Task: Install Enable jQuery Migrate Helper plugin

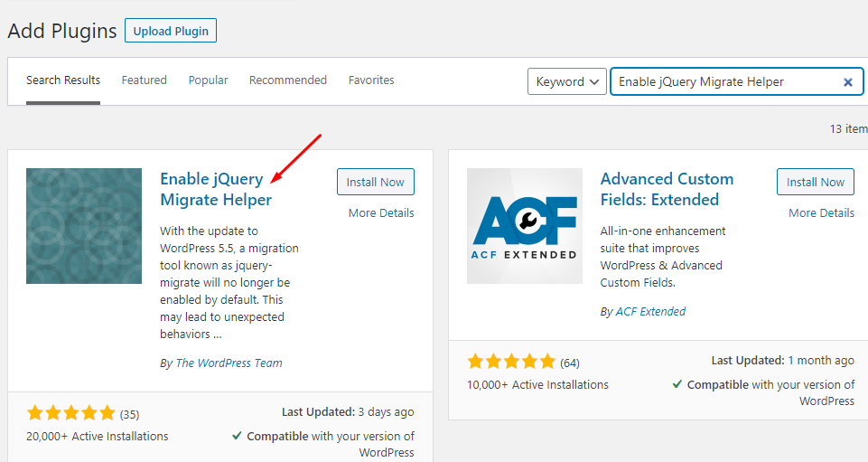Action: [376, 182]
